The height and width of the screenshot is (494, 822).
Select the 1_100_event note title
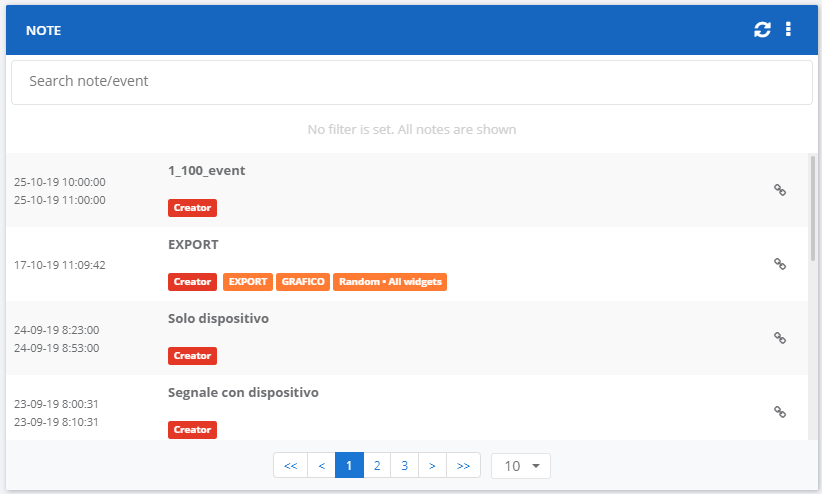click(x=207, y=170)
